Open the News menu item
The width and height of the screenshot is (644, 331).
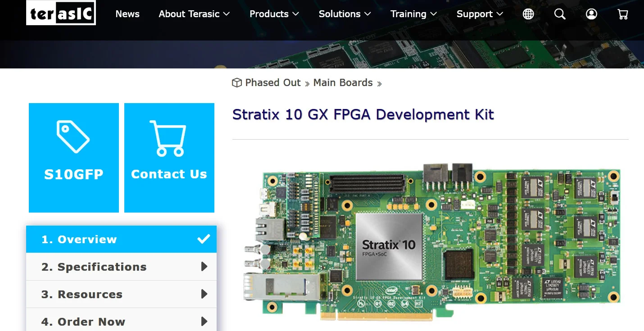coord(127,14)
